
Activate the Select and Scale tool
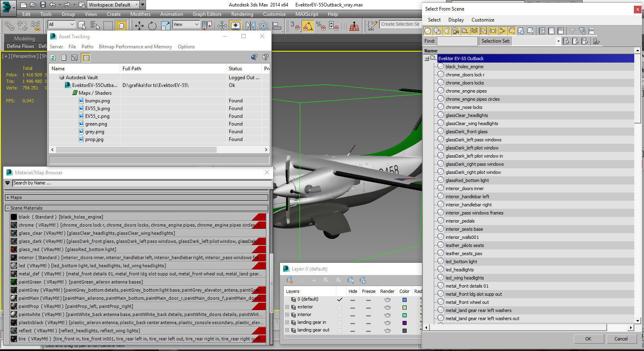coord(166,26)
